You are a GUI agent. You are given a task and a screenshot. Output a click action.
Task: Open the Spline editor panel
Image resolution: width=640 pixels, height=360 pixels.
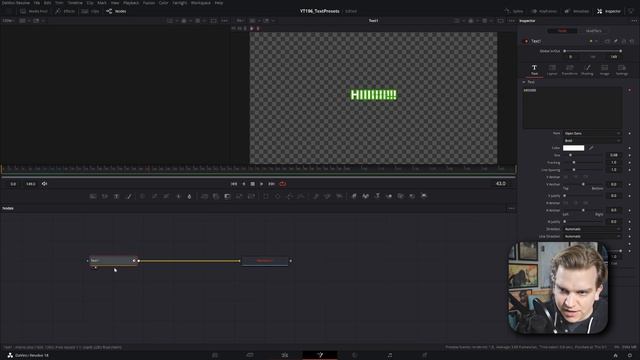514,11
